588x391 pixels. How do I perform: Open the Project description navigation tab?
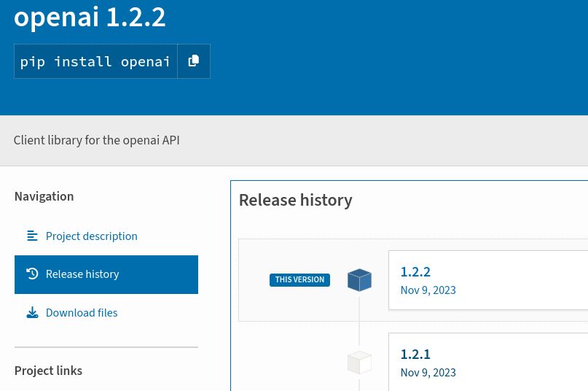[x=106, y=236]
